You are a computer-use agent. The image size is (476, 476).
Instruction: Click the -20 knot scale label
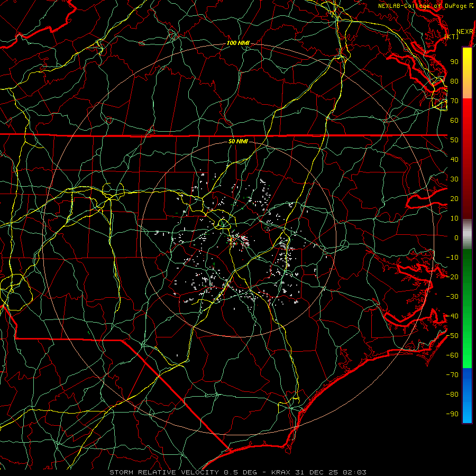[452, 277]
